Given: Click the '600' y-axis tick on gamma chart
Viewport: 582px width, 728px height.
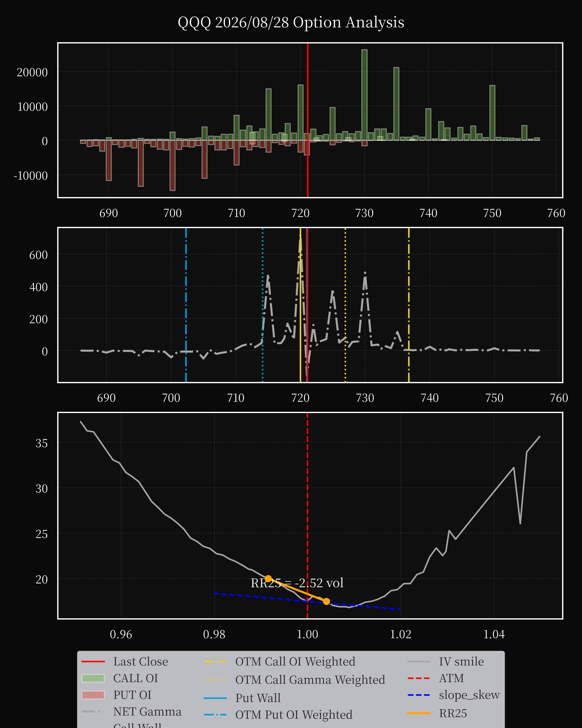Looking at the screenshot, I should point(39,255).
